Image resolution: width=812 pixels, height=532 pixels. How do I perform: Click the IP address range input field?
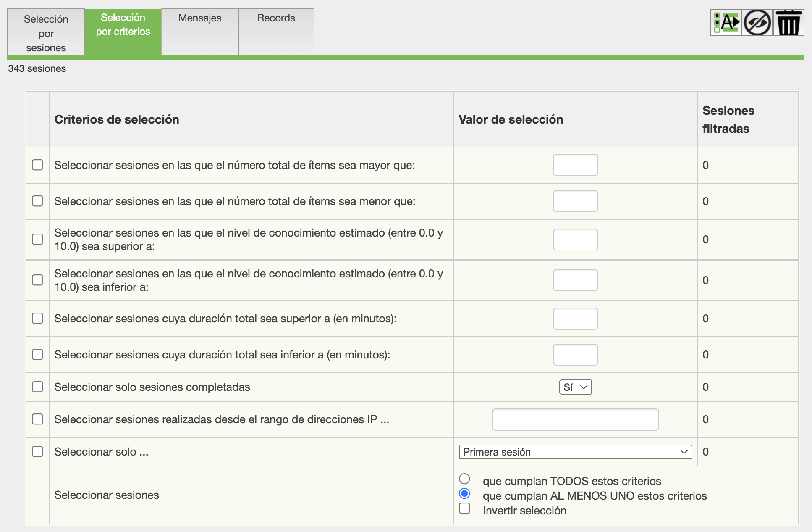pos(575,419)
